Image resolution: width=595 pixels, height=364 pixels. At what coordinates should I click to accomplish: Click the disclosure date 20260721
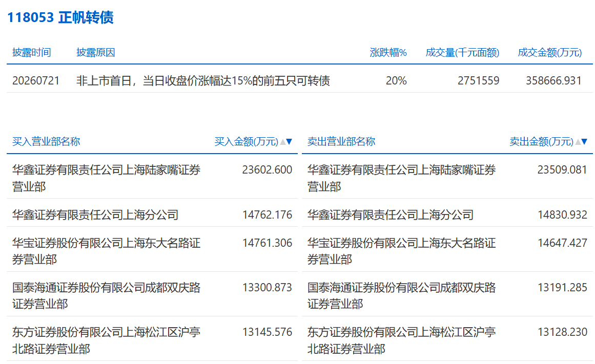point(36,80)
